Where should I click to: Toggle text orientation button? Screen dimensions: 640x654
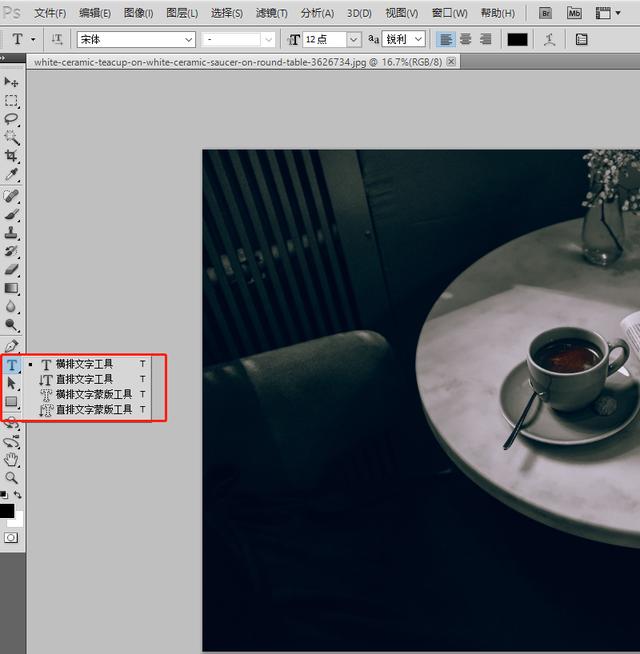tap(57, 40)
